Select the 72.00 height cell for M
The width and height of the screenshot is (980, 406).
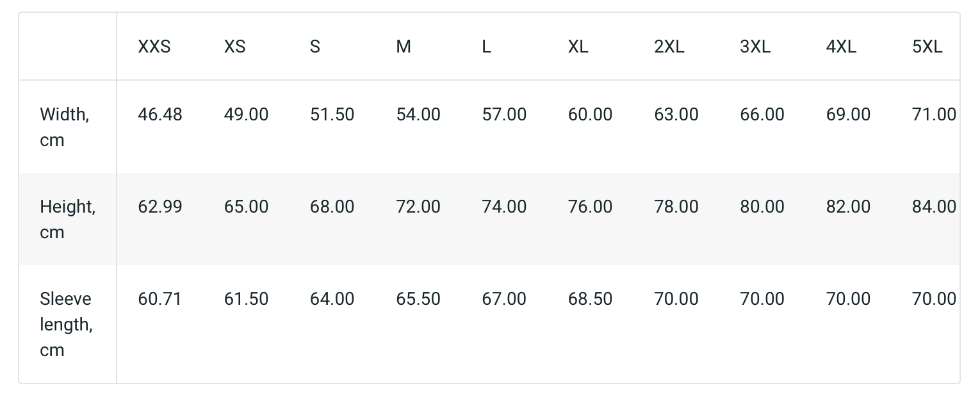[x=418, y=207]
